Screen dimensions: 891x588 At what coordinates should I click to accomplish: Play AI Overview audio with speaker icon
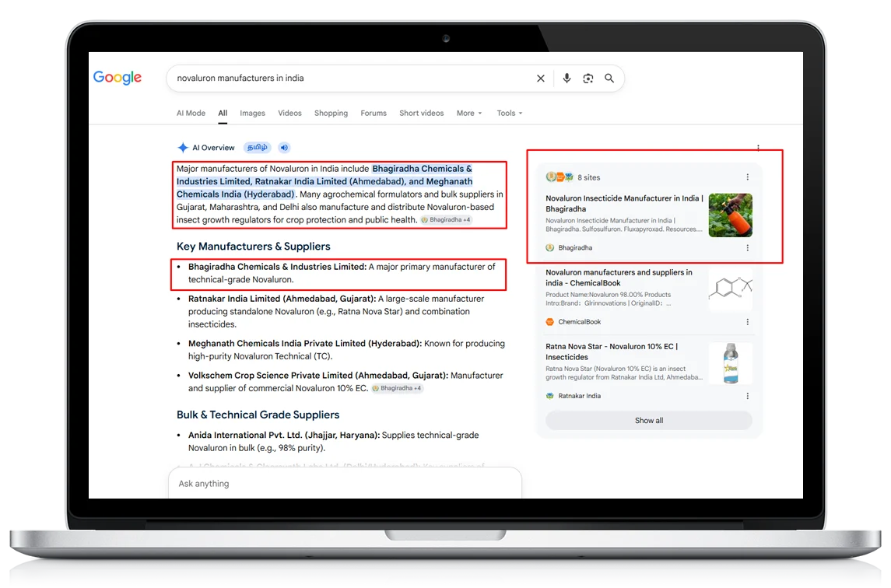pyautogui.click(x=284, y=148)
